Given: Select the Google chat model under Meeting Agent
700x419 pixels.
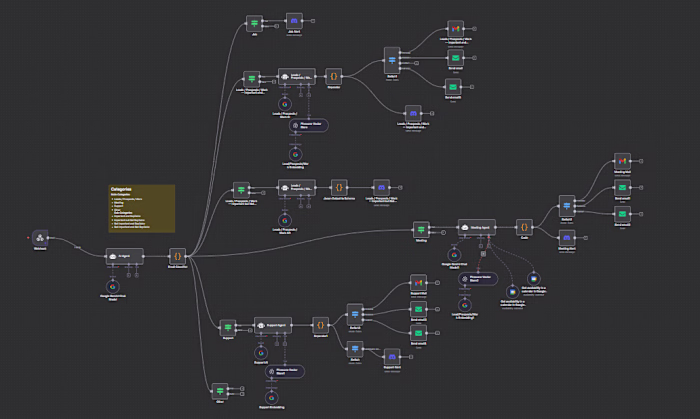Looking at the screenshot, I should pyautogui.click(x=454, y=255).
